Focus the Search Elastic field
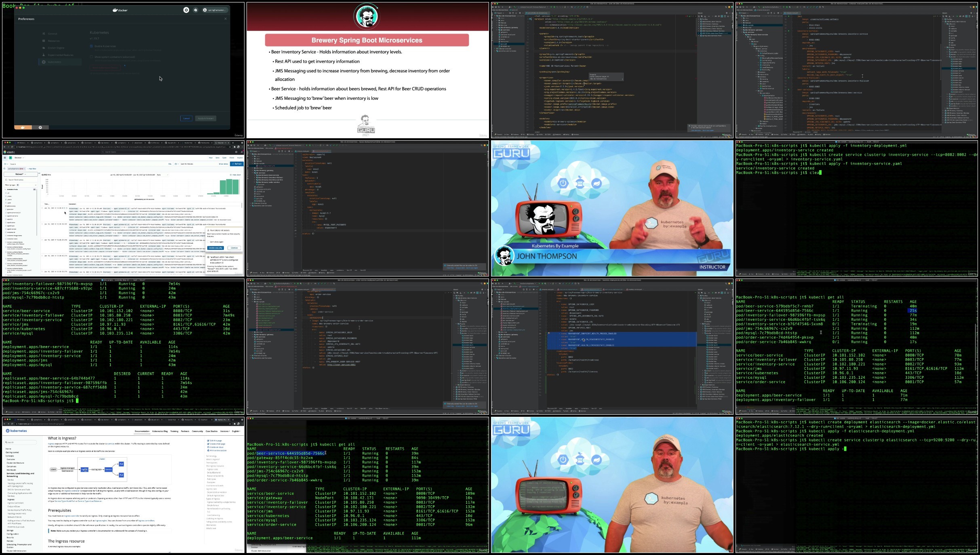 [x=125, y=152]
